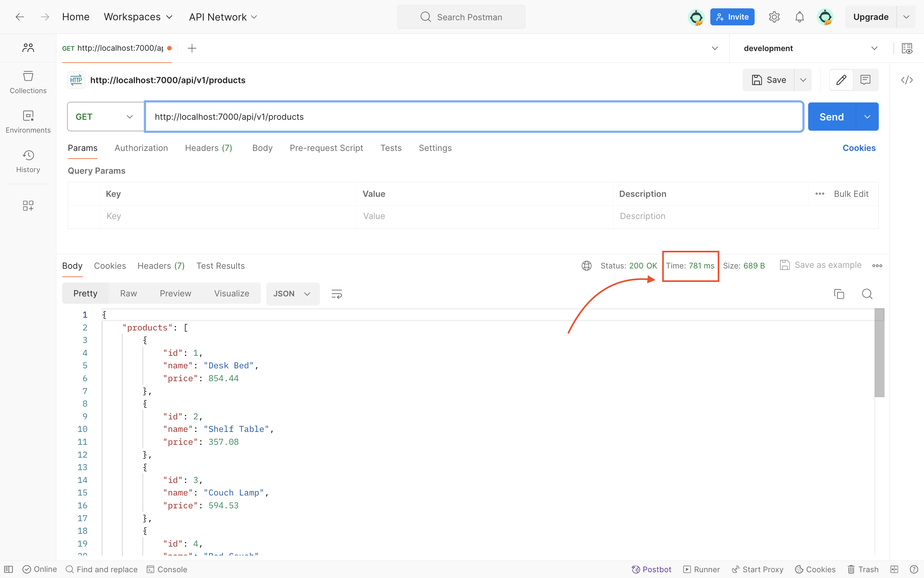The width and height of the screenshot is (924, 578).
Task: Open the Cookies link under Send
Action: pyautogui.click(x=859, y=148)
